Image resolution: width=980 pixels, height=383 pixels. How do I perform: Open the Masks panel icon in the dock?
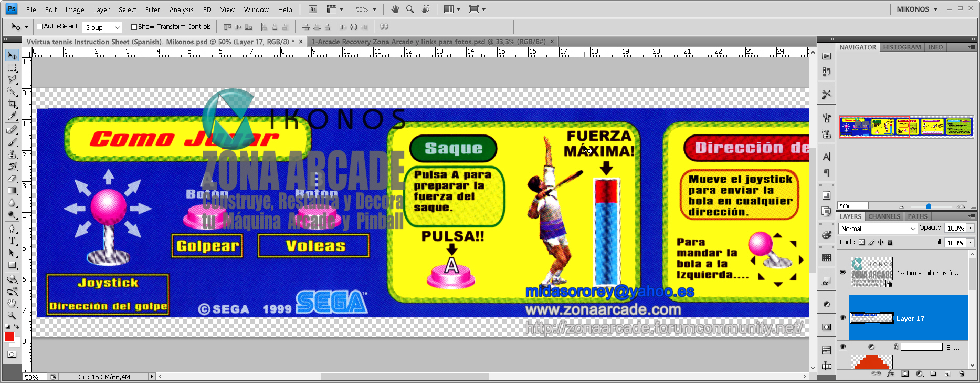coord(827,327)
